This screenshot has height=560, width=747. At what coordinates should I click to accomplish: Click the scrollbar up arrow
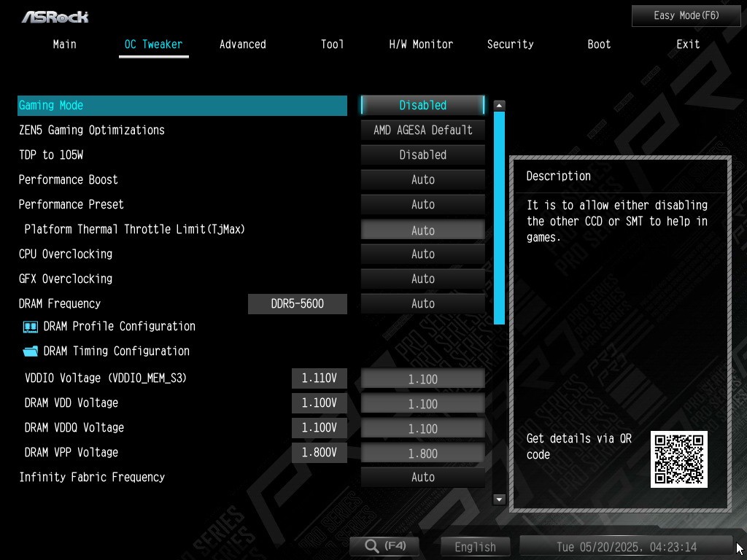coord(499,105)
